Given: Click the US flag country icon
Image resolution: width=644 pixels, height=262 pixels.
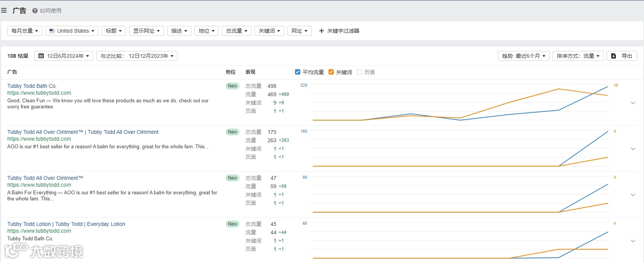Looking at the screenshot, I should coord(52,31).
